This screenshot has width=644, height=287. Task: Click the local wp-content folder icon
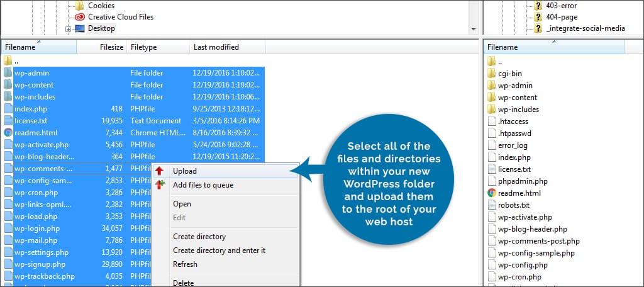coord(8,85)
